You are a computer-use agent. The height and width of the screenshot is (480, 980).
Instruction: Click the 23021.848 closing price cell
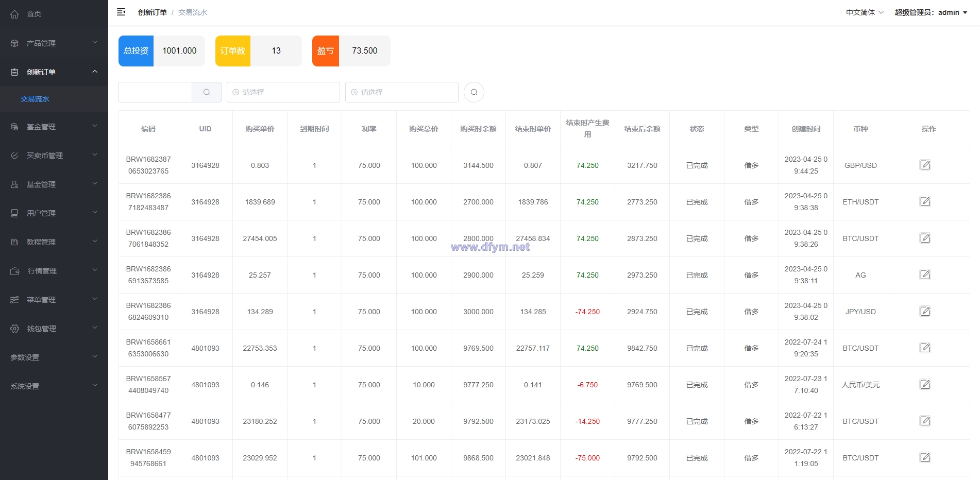(533, 458)
